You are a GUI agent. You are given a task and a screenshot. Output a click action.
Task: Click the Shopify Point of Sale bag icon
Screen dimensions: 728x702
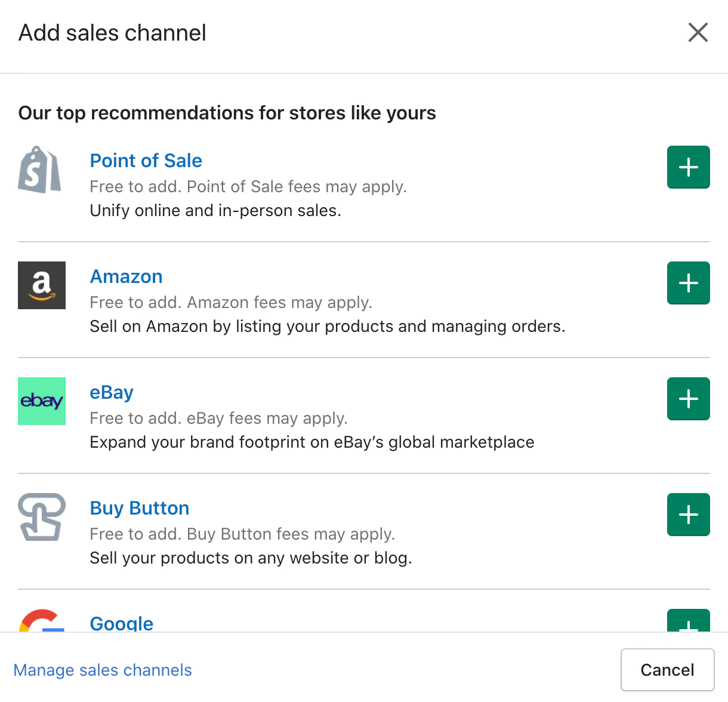40,170
